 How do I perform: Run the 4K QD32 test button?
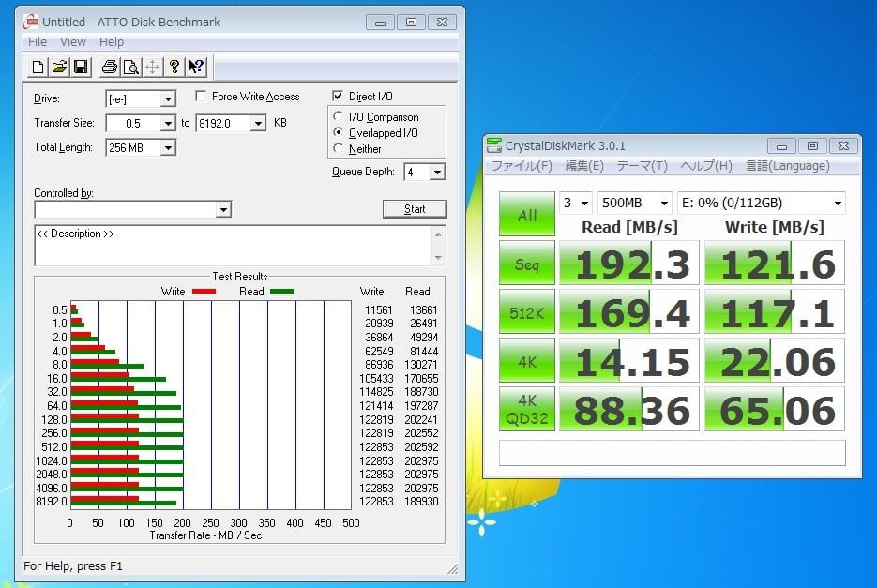point(527,409)
